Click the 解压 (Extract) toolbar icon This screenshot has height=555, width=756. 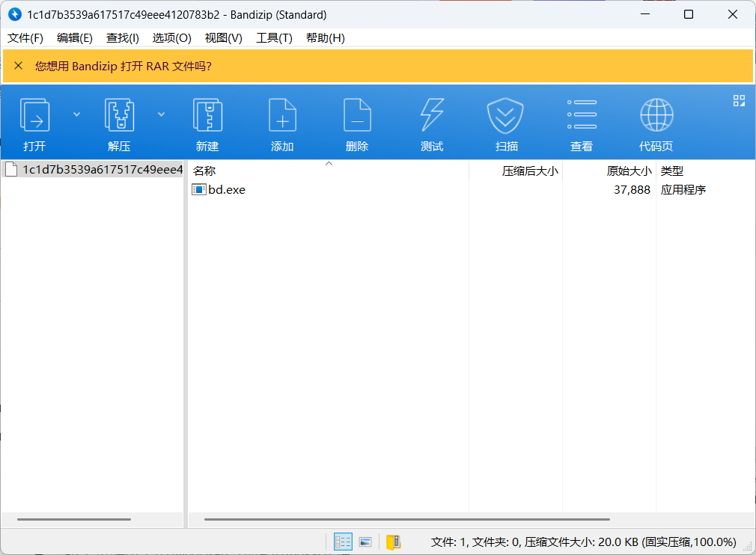point(119,114)
